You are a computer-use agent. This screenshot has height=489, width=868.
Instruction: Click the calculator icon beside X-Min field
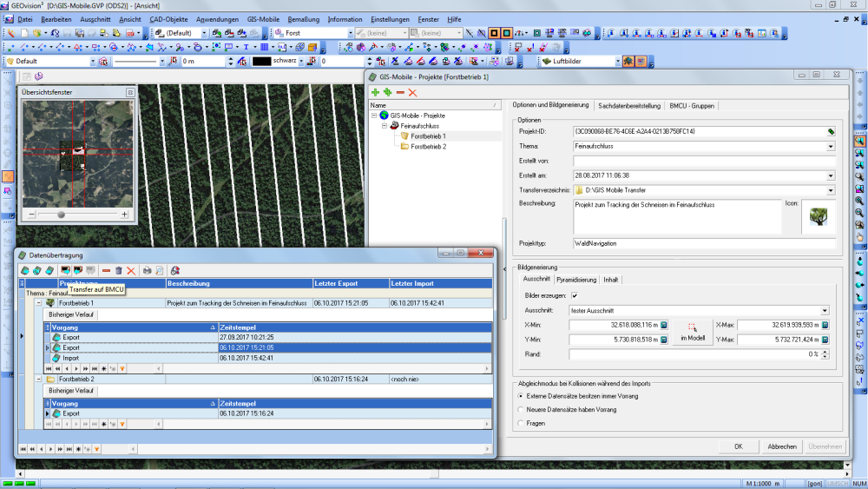664,325
